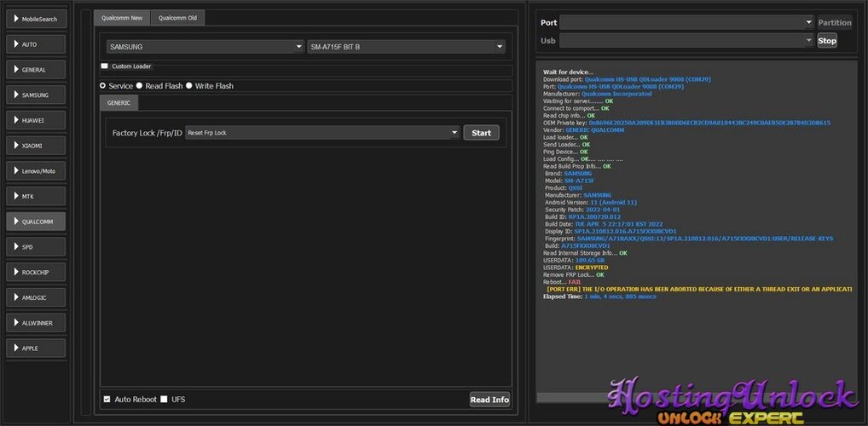This screenshot has width=868, height=426.
Task: Click the USERDATA ENCRYPTED log line
Action: 576,268
